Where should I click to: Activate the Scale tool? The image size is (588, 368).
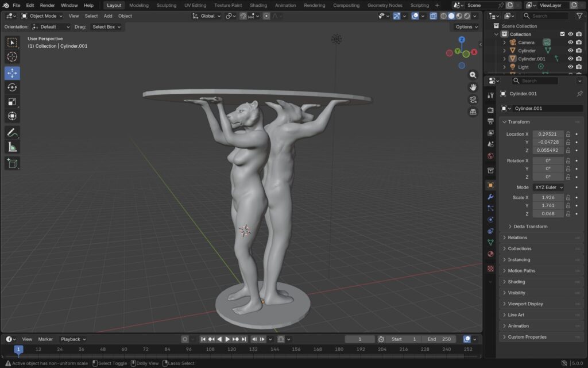click(12, 102)
